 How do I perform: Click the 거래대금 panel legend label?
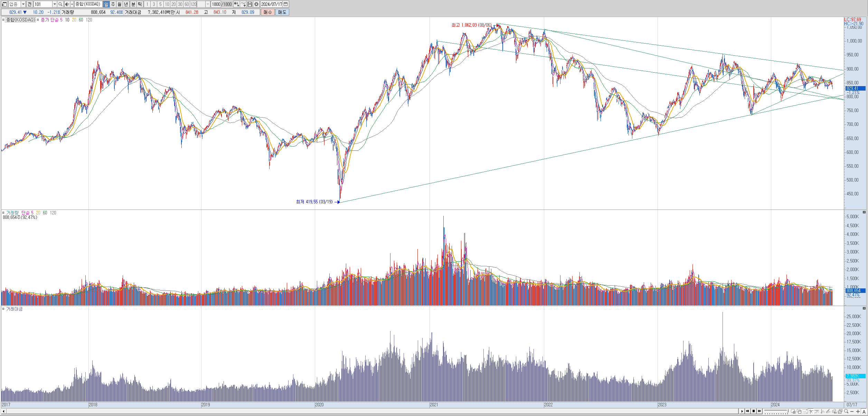pyautogui.click(x=15, y=309)
